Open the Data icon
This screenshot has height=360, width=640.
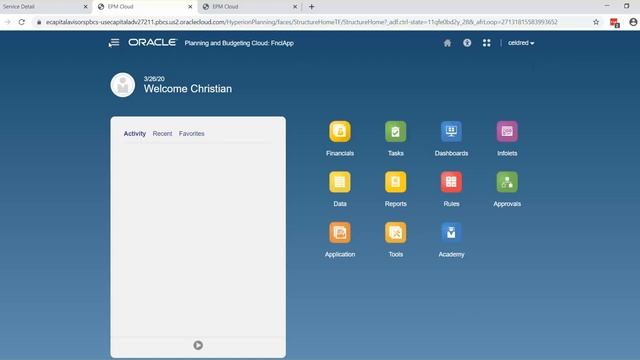[340, 182]
